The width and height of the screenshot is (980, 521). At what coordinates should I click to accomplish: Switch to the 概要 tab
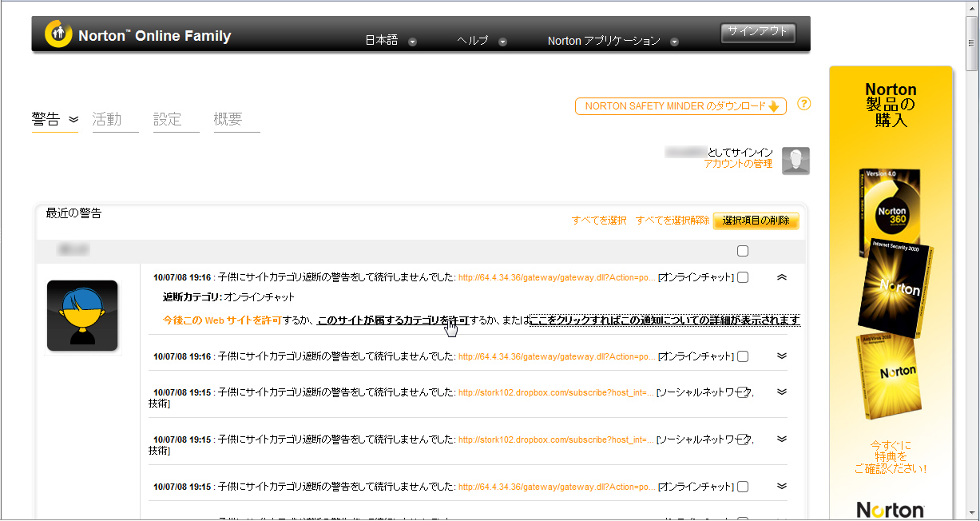[236, 120]
